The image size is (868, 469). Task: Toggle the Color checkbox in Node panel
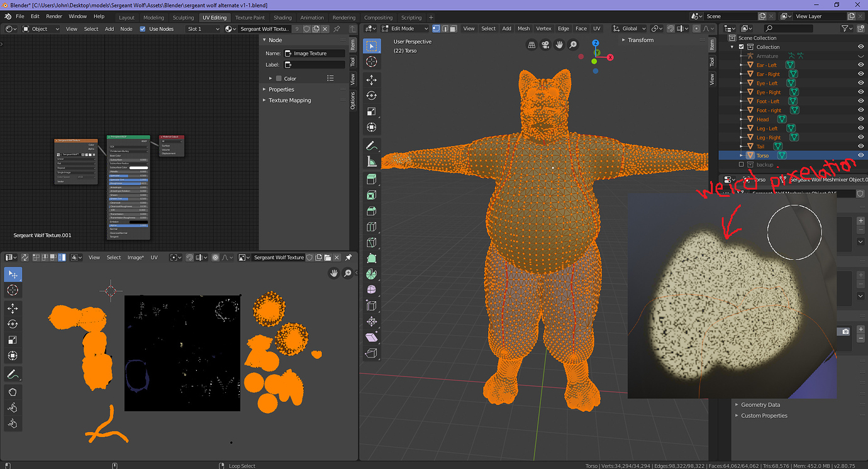[279, 79]
